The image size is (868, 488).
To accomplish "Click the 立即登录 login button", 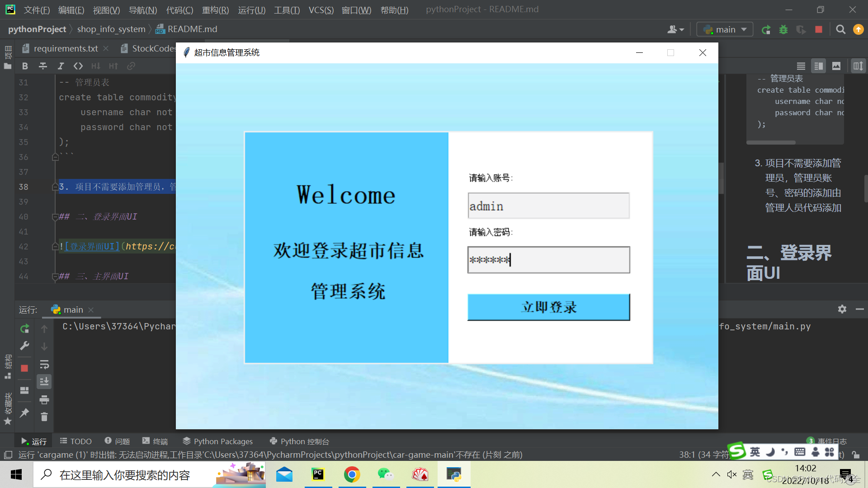I will [548, 307].
